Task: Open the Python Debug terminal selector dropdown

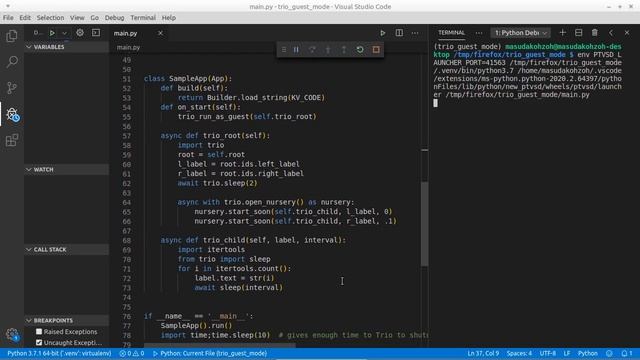Action: click(x=520, y=33)
